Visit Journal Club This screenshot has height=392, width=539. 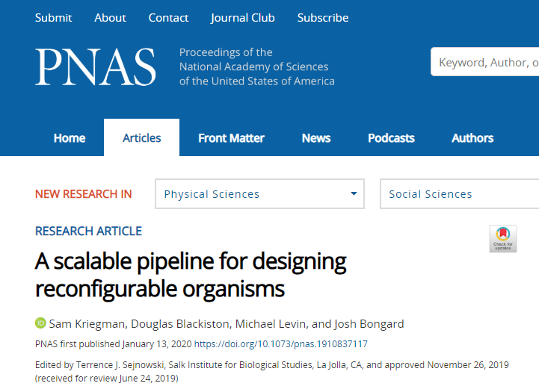click(243, 17)
